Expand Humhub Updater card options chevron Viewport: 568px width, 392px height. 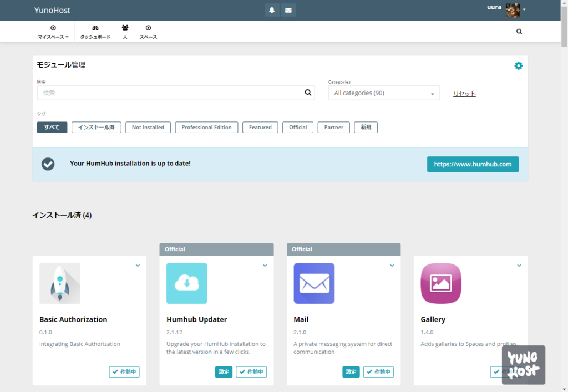click(x=265, y=266)
